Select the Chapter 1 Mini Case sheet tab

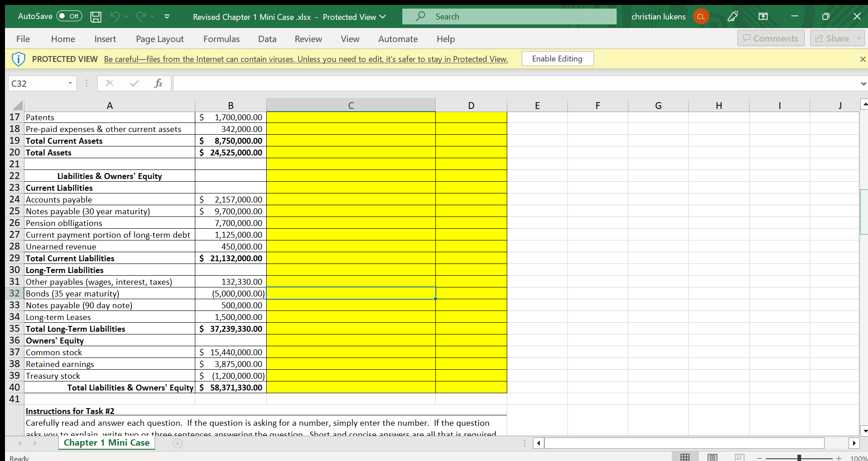[106, 443]
